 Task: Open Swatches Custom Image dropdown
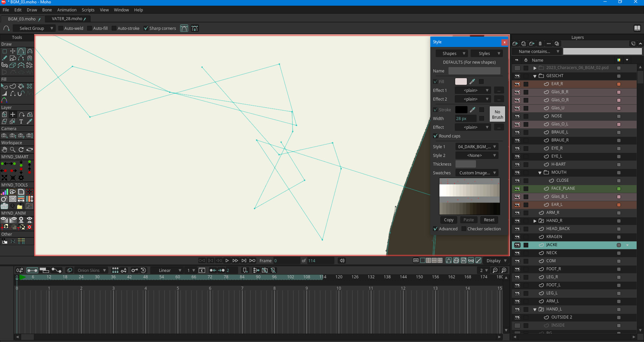tap(476, 173)
